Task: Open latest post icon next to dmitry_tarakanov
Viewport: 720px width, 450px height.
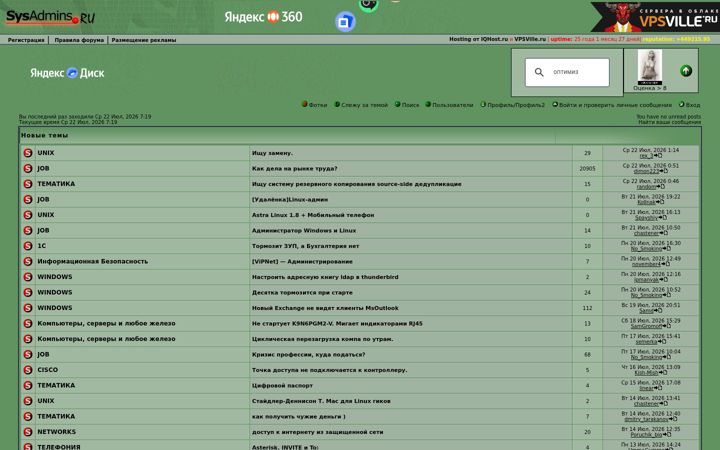Action: (673, 419)
